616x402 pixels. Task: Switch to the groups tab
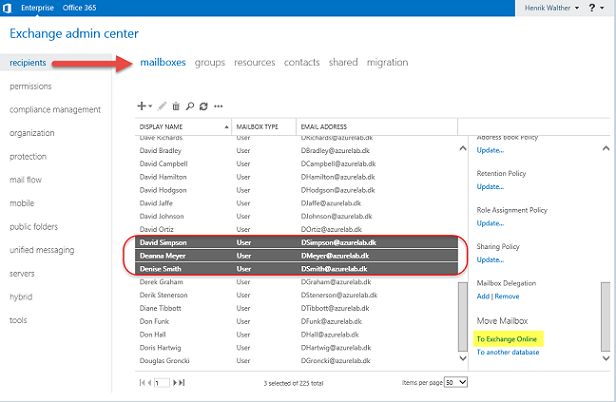[210, 62]
